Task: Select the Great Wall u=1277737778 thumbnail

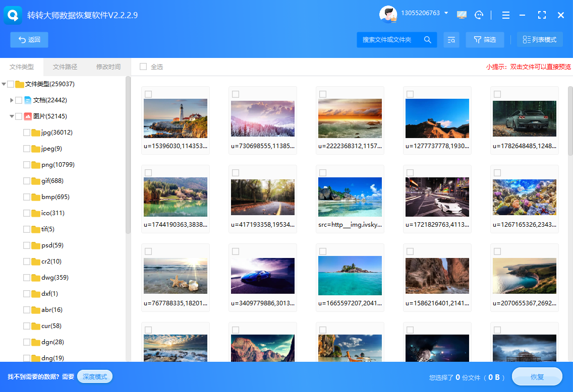Action: click(x=437, y=118)
